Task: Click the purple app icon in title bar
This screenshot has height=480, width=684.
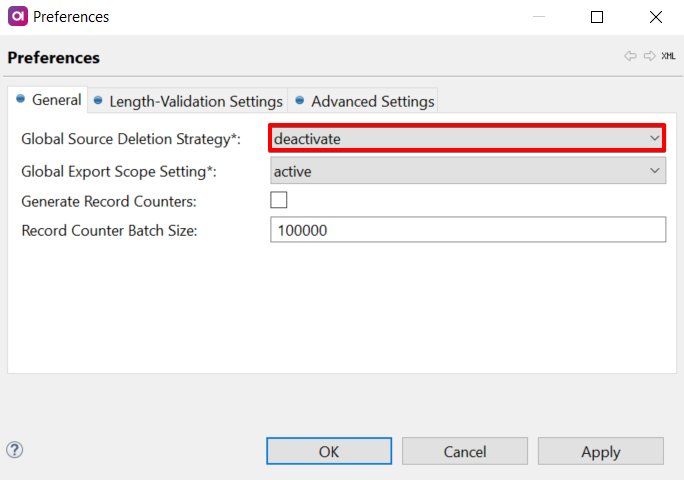Action: [x=17, y=17]
